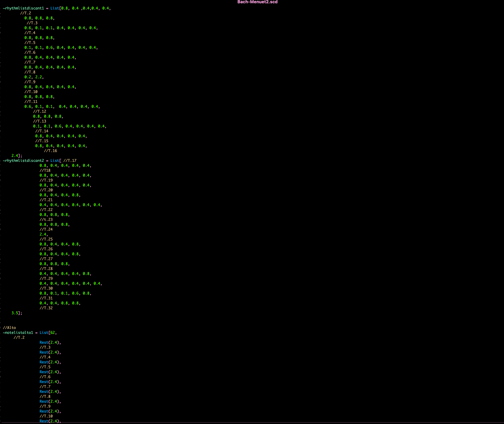Click the //T.22 comment line
Image resolution: width=504 pixels, height=424 pixels.
tap(46, 210)
